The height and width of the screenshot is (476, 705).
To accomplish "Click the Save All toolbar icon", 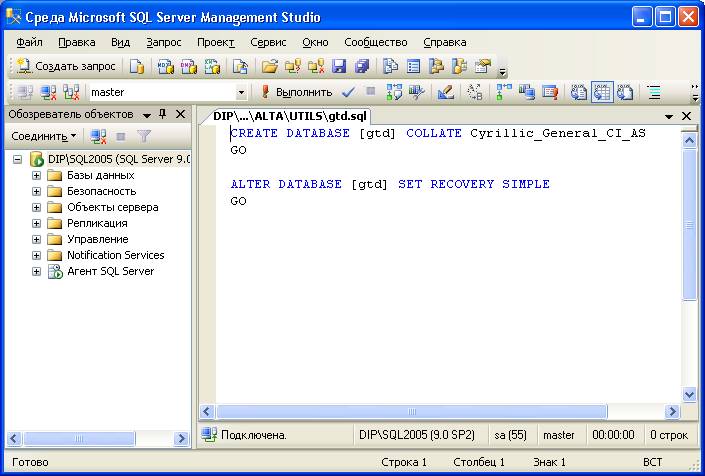I will click(x=361, y=67).
